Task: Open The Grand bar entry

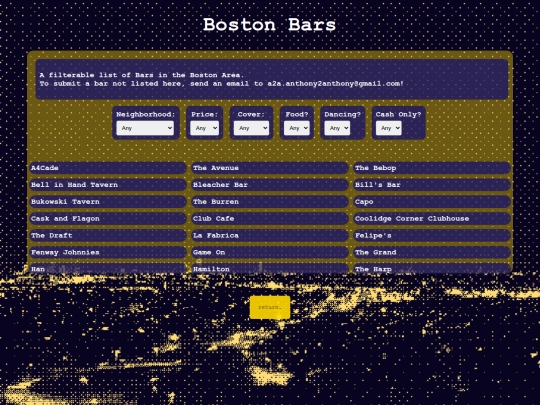Action: pyautogui.click(x=432, y=252)
